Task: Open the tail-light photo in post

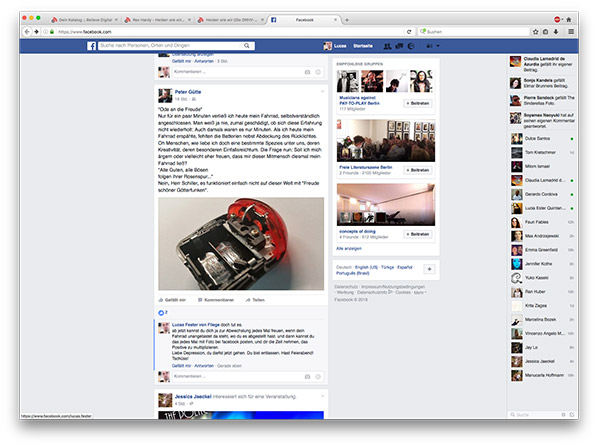Action: point(241,244)
